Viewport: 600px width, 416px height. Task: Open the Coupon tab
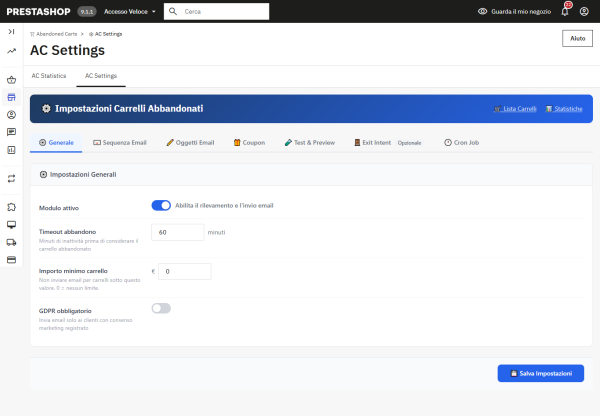click(249, 142)
